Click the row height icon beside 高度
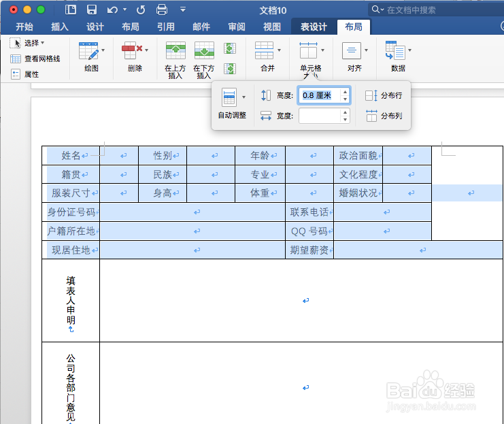 [x=266, y=95]
